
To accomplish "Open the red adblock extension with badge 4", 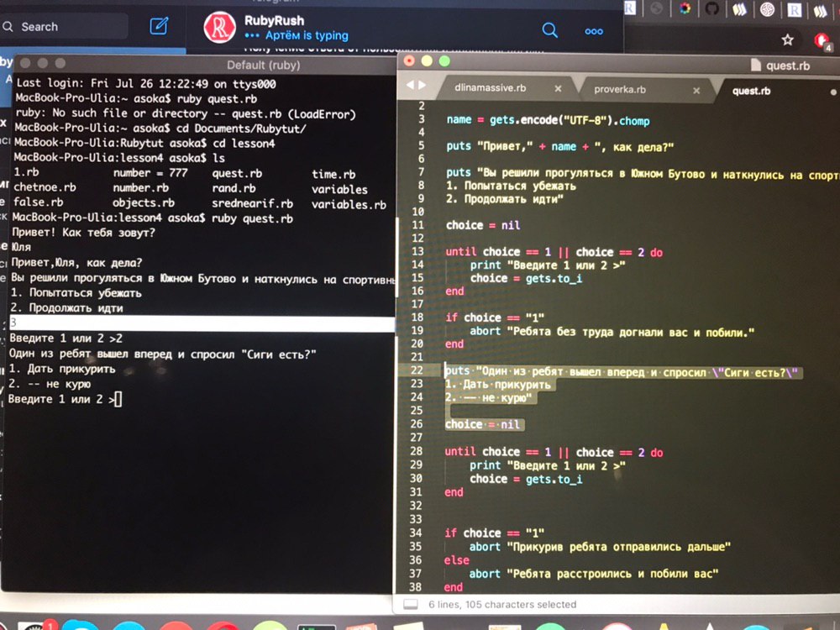I will coord(822,40).
